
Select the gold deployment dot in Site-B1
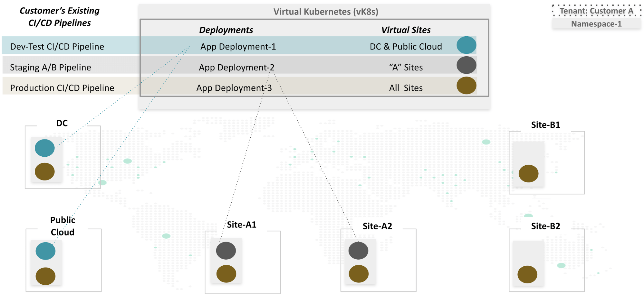coord(528,173)
